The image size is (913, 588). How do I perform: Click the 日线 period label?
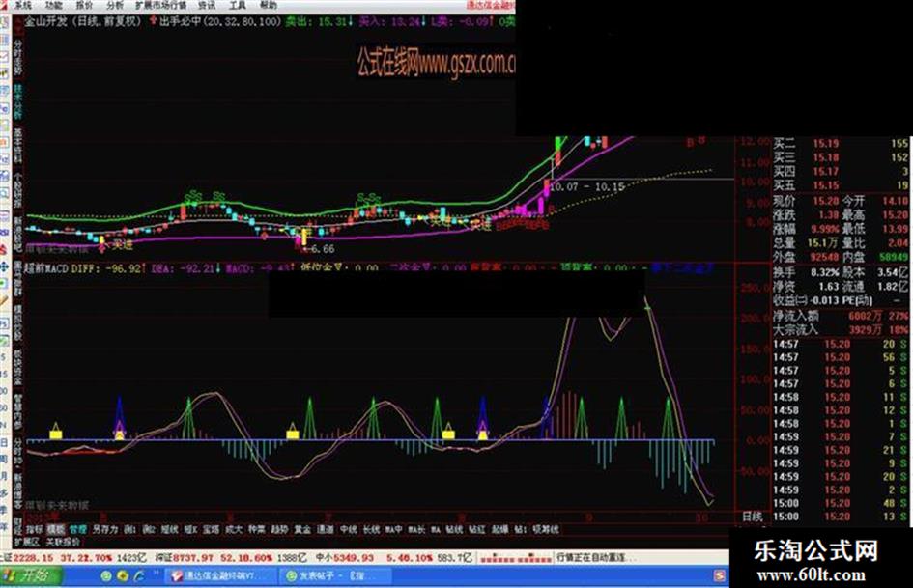[752, 517]
